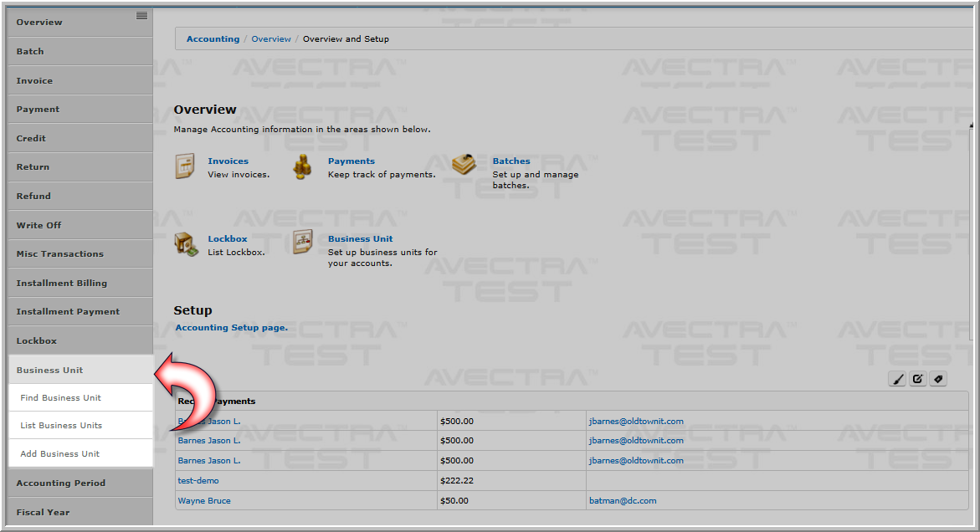The image size is (980, 532).
Task: Open the Accounting Period sidebar menu
Action: click(80, 483)
